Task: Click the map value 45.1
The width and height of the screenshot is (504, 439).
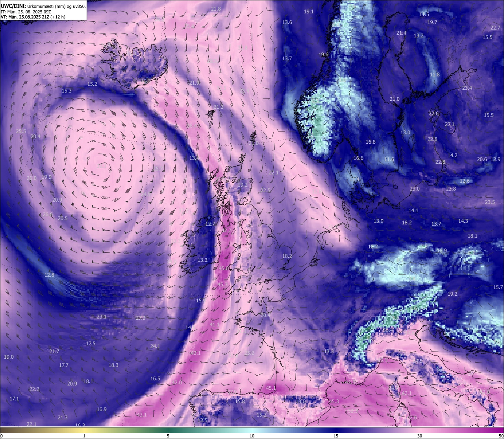Action: click(271, 388)
